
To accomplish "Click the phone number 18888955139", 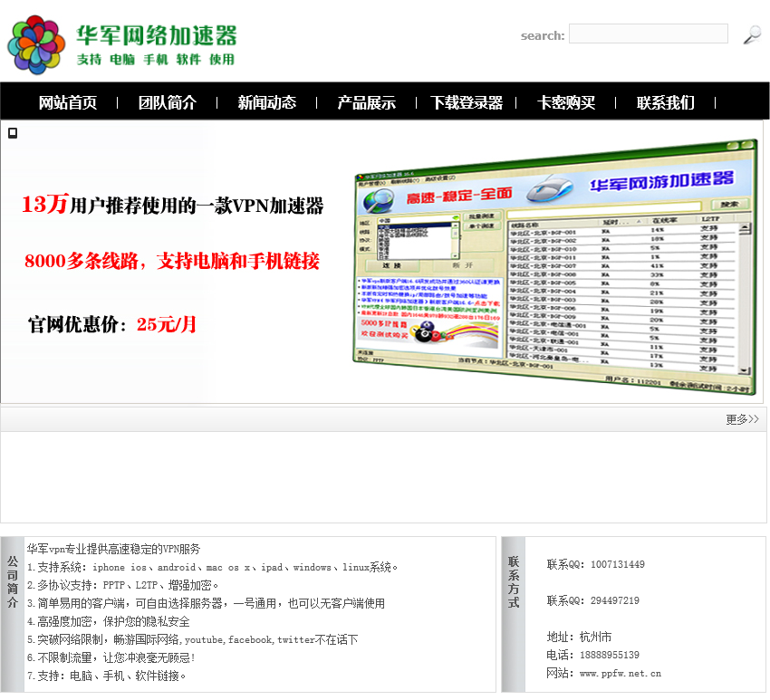I will tap(610, 656).
